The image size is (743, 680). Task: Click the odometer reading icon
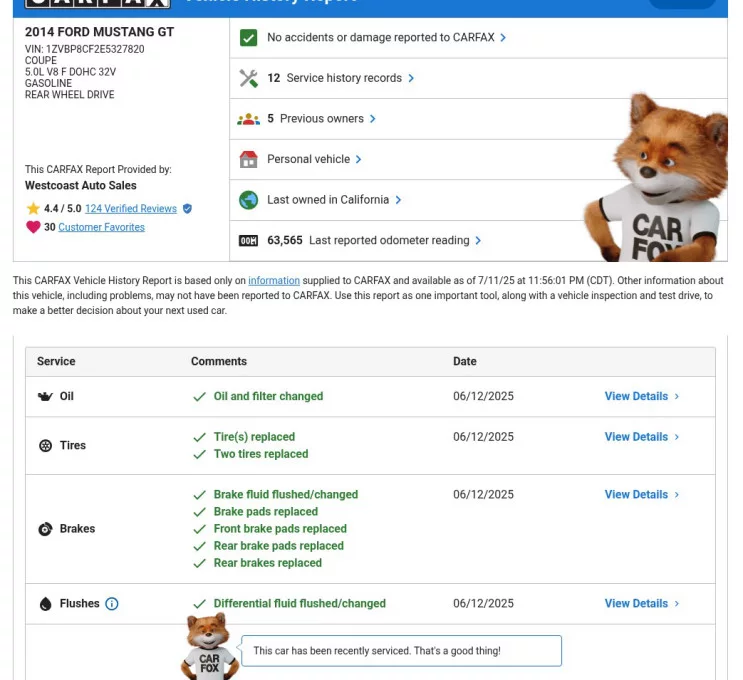(249, 241)
